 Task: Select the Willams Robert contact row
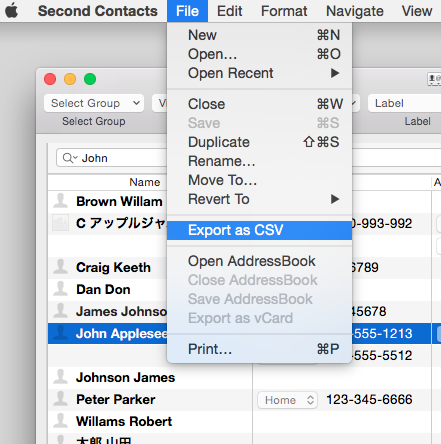[x=150, y=421]
